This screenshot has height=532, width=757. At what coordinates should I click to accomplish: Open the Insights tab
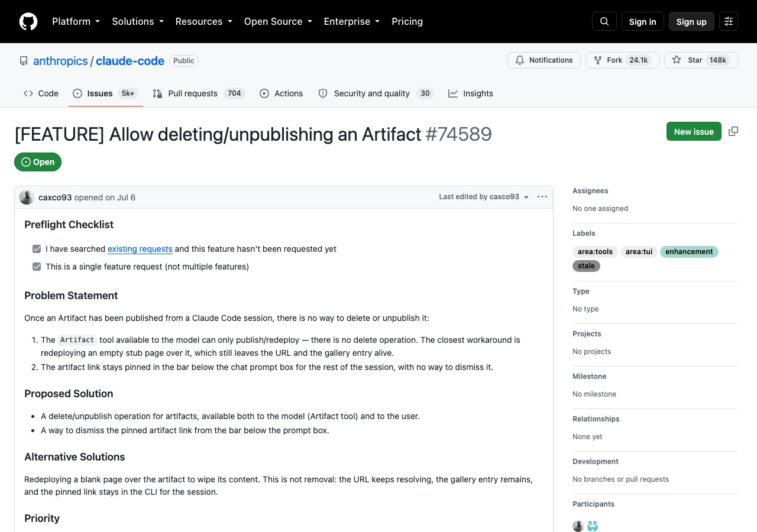coord(471,93)
